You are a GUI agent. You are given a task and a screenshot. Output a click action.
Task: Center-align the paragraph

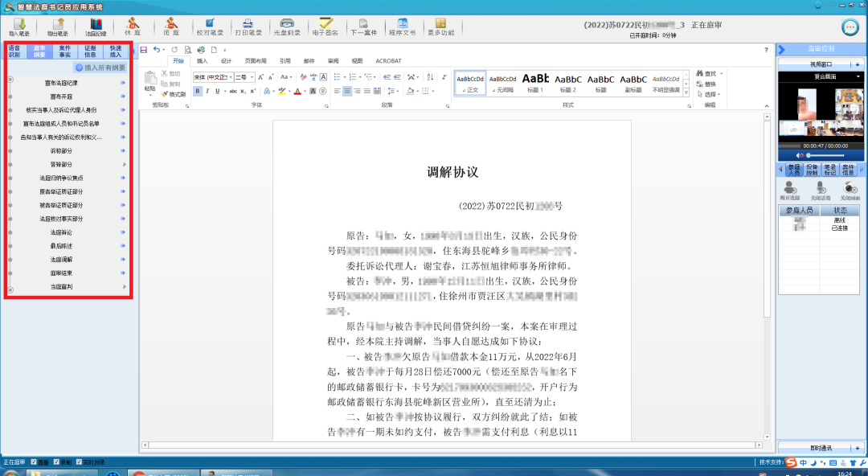(x=347, y=91)
